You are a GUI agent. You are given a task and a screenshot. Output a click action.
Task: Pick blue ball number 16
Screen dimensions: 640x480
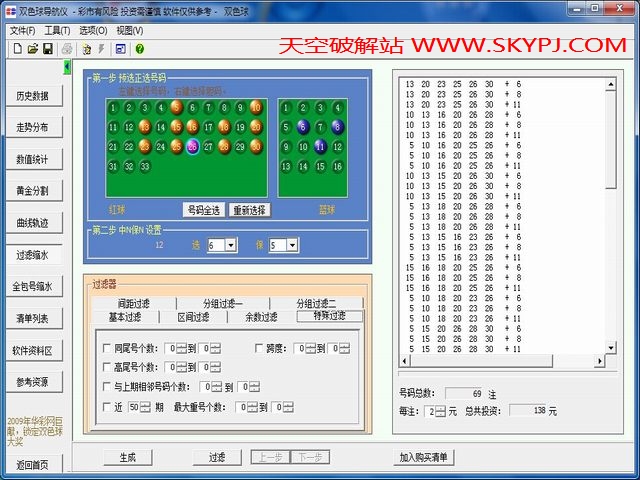pyautogui.click(x=338, y=167)
